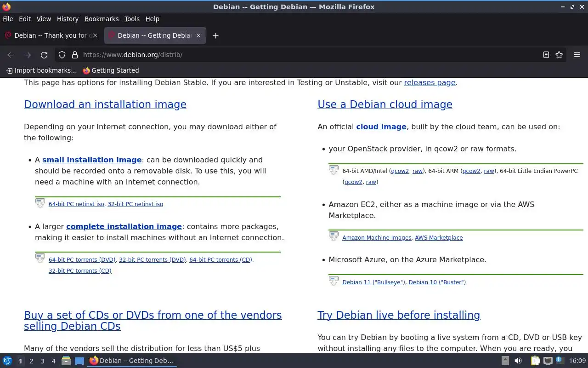Open 32-bit PC torrents (CD) link

(x=80, y=270)
